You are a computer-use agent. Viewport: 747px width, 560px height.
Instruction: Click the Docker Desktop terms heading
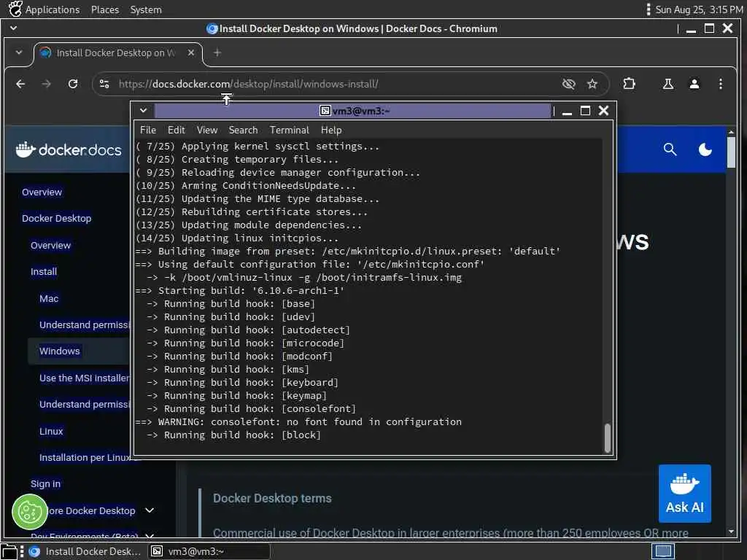[x=272, y=498]
